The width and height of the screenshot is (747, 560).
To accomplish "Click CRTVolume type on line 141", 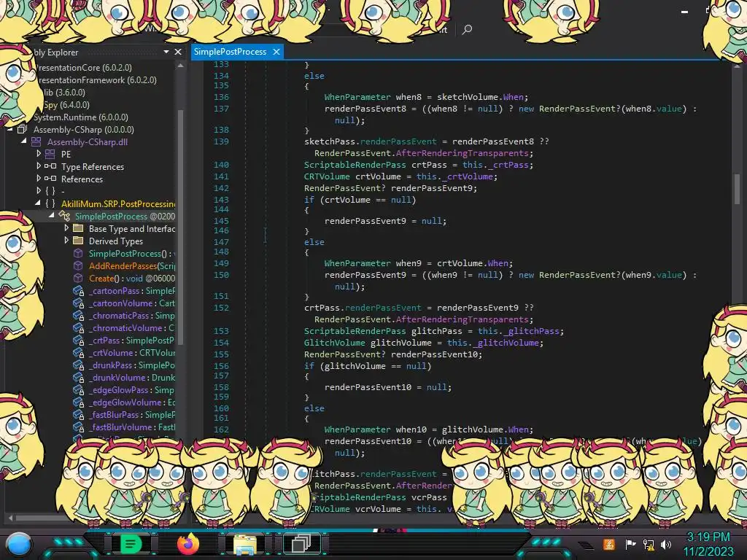I will 327,176.
